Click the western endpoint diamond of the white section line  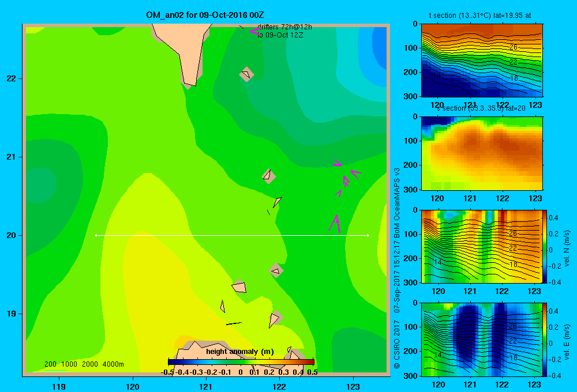[96, 235]
